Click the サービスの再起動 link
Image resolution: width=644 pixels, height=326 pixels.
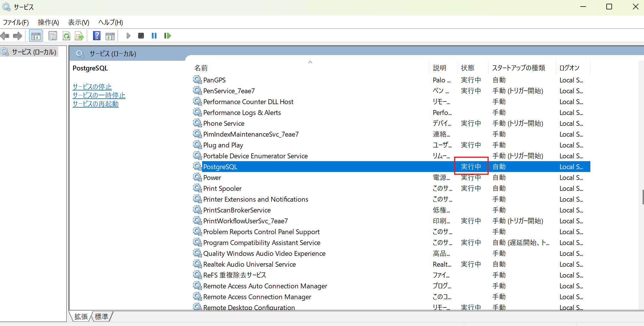click(95, 104)
